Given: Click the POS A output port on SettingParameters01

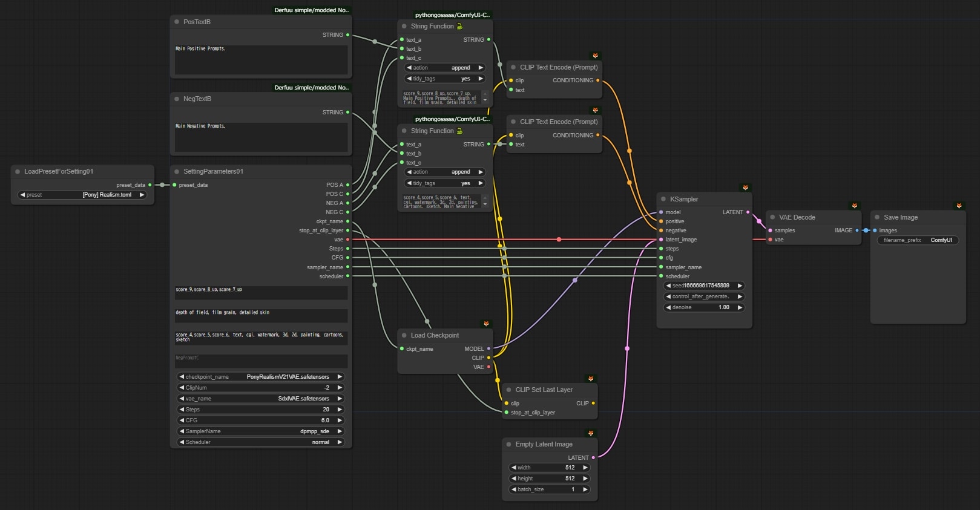Looking at the screenshot, I should pyautogui.click(x=347, y=185).
